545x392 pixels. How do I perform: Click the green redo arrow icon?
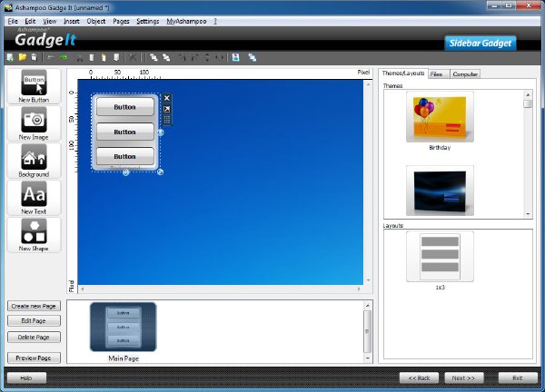[64, 57]
